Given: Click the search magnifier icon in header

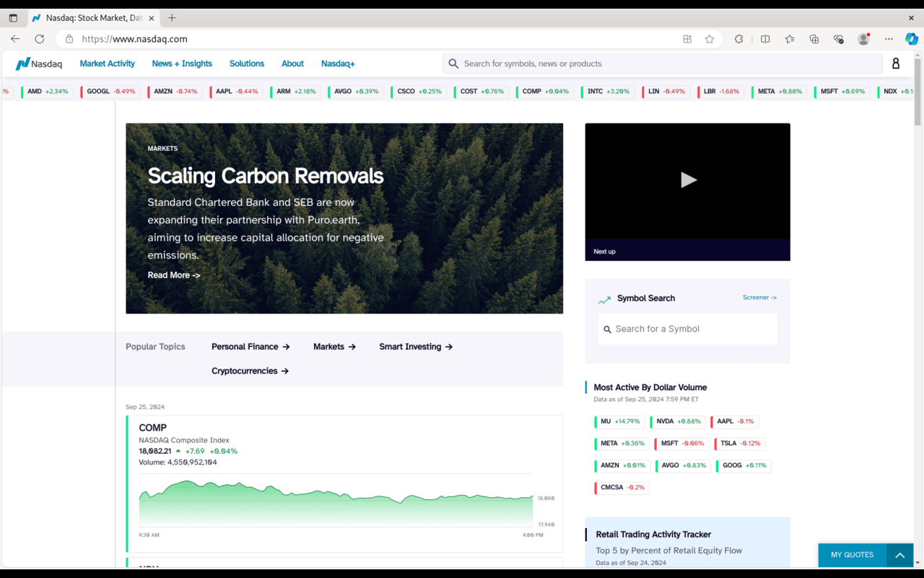Looking at the screenshot, I should click(453, 64).
